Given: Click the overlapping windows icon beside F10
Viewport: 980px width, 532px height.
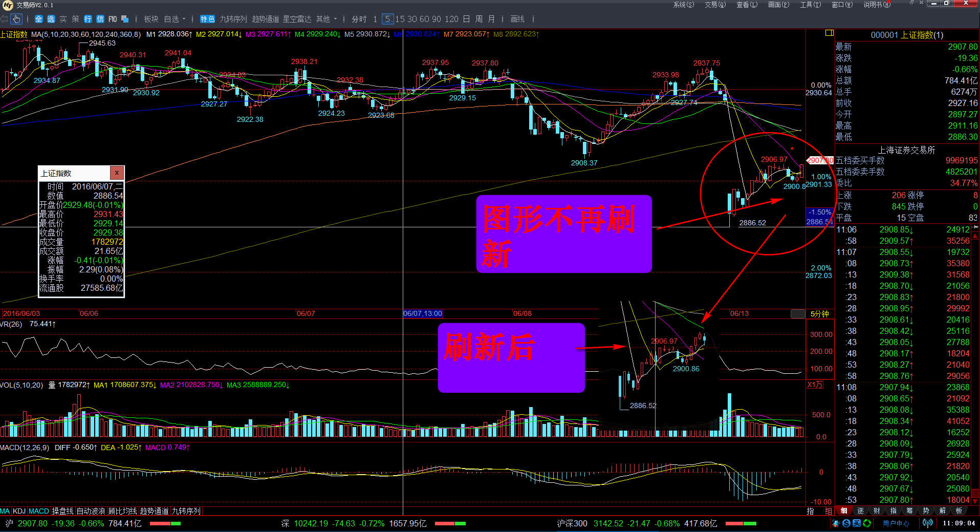Looking at the screenshot, I should 125,19.
